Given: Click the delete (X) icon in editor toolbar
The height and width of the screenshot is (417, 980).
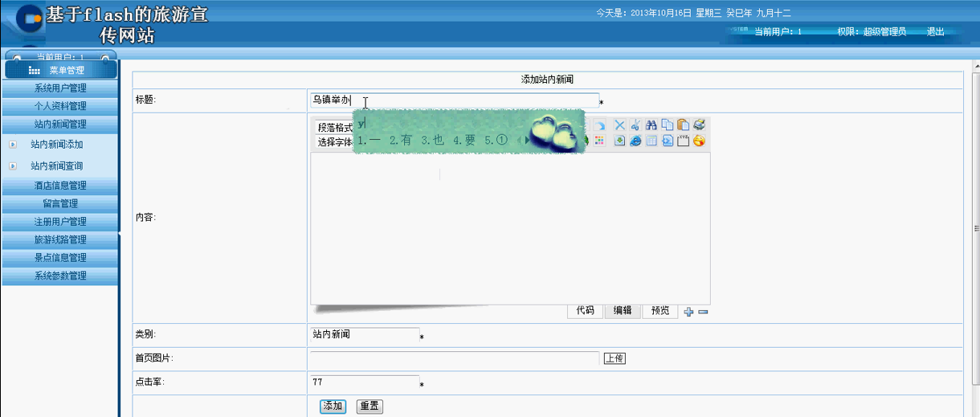Looking at the screenshot, I should (x=619, y=125).
